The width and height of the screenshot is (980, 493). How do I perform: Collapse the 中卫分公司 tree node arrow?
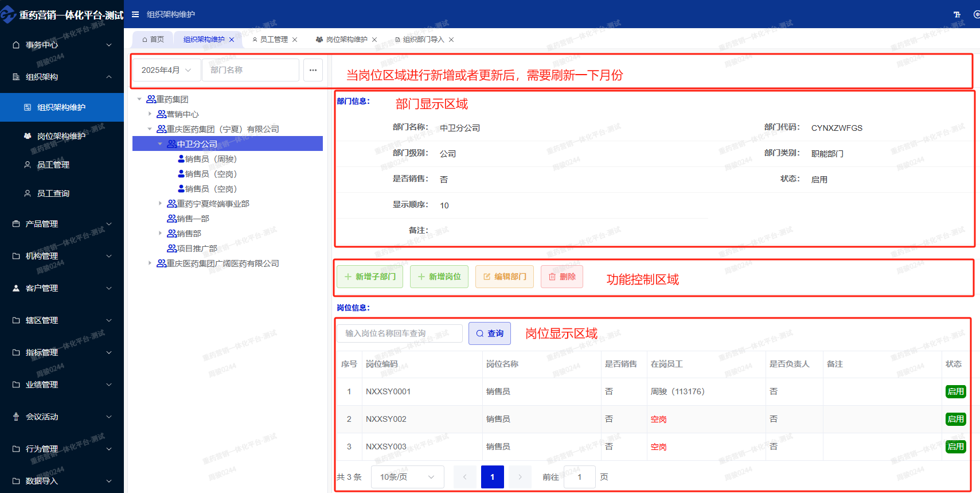160,144
